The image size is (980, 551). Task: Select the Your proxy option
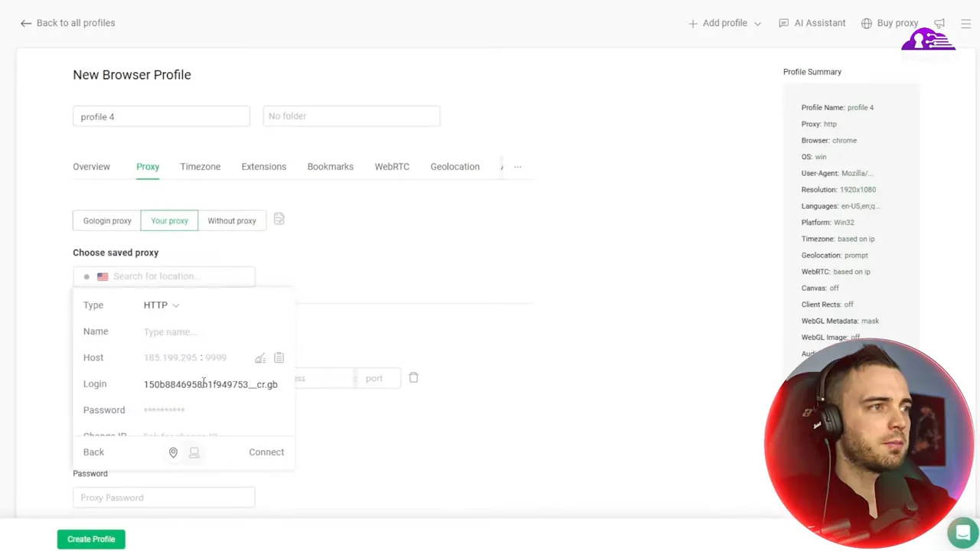point(169,220)
